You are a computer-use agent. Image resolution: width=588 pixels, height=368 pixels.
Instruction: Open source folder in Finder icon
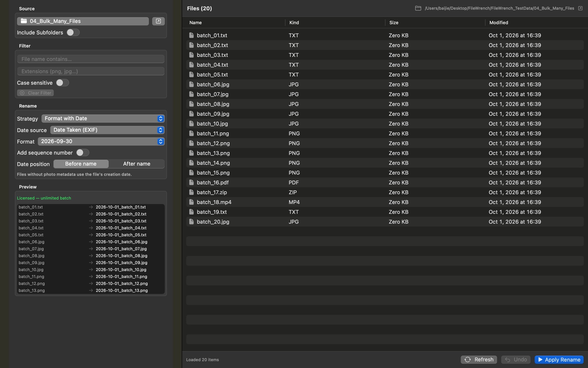(158, 21)
